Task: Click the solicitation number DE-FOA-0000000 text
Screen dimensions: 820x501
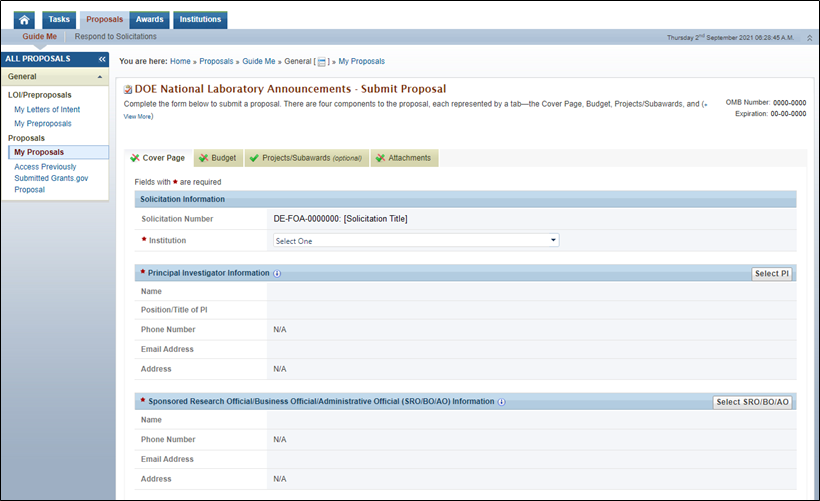Action: (x=306, y=219)
